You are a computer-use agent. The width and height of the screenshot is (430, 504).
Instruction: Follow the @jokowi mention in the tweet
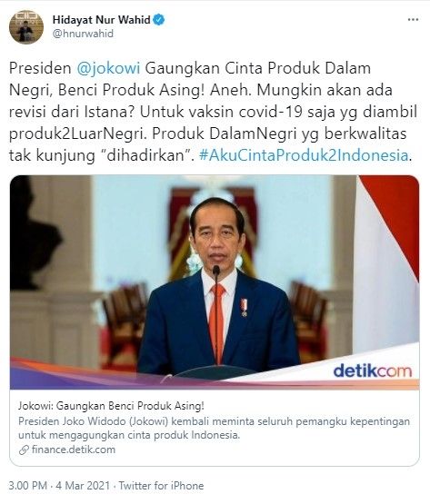point(108,68)
